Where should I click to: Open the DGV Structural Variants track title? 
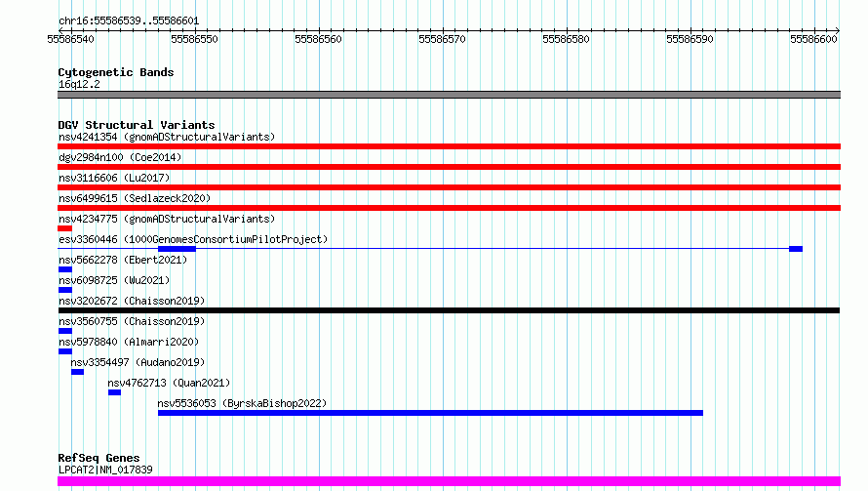pyautogui.click(x=137, y=125)
